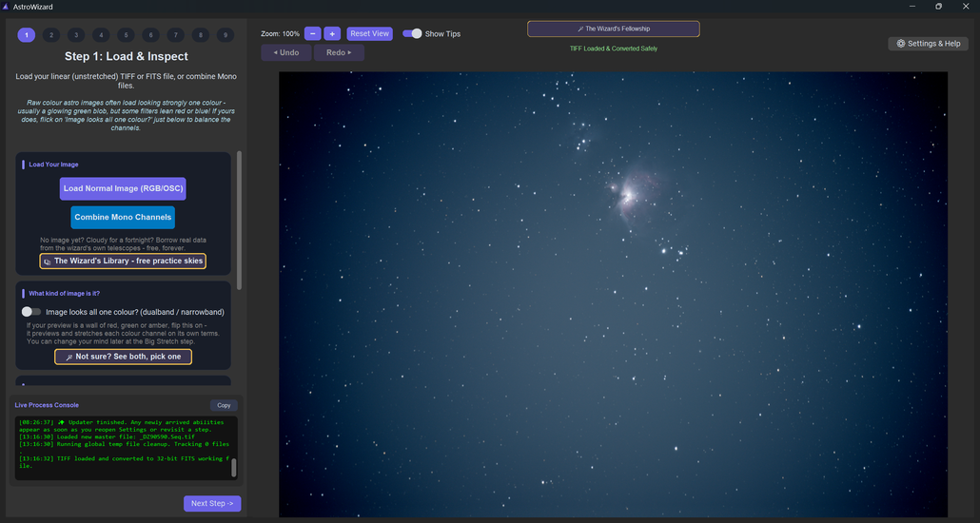Undo the last action
980x523 pixels.
(286, 52)
